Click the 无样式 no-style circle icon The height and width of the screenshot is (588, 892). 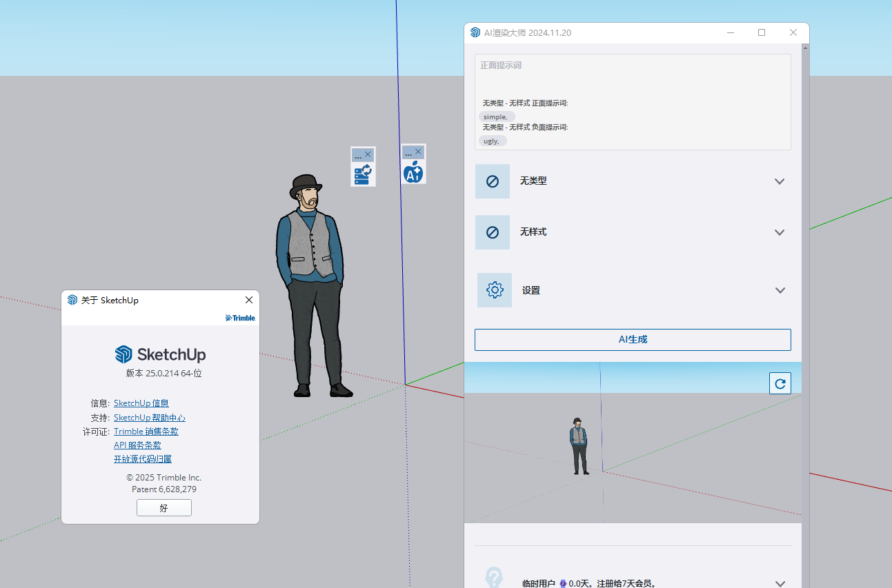point(493,232)
